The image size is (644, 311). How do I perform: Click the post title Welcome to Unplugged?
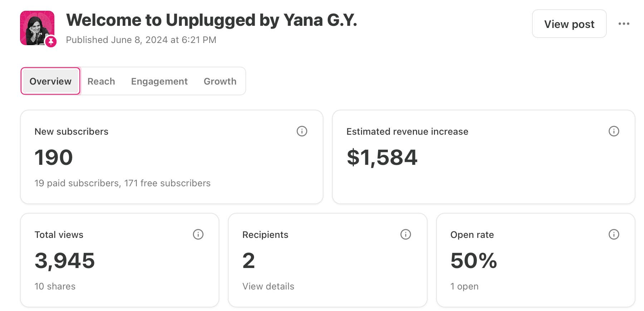211,20
